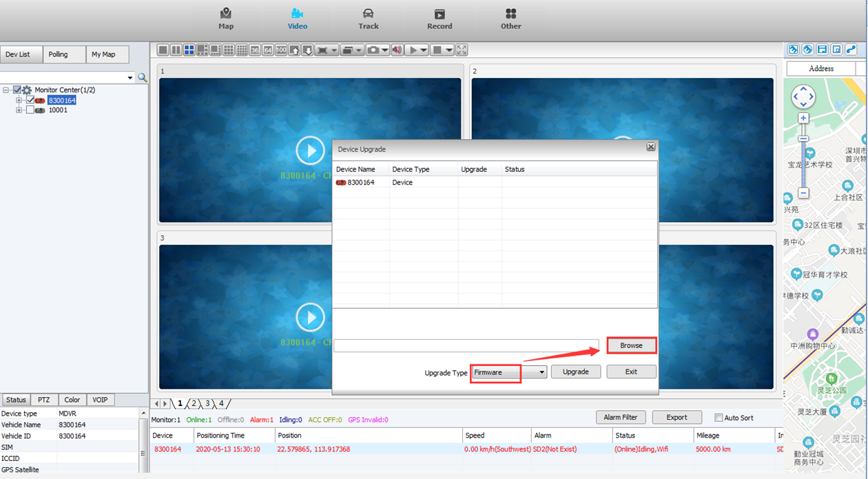Switch to the Polling tab
Viewport: 868px width, 479px height.
[x=64, y=54]
